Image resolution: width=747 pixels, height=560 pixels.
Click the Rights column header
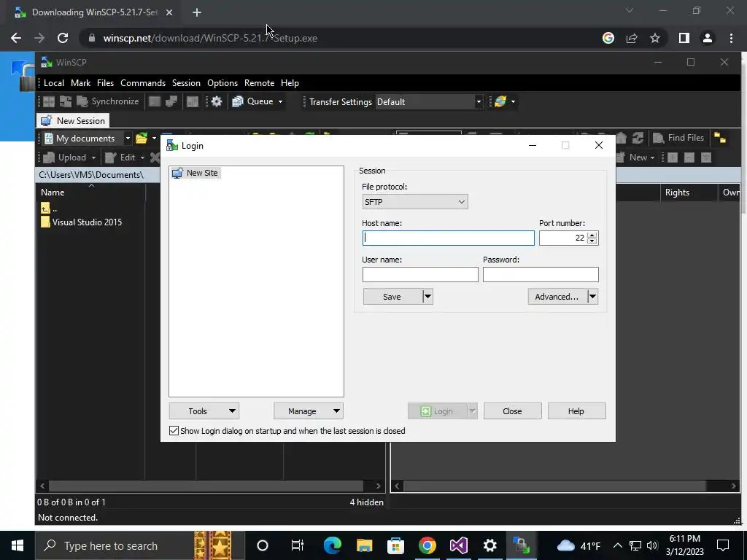click(x=689, y=192)
